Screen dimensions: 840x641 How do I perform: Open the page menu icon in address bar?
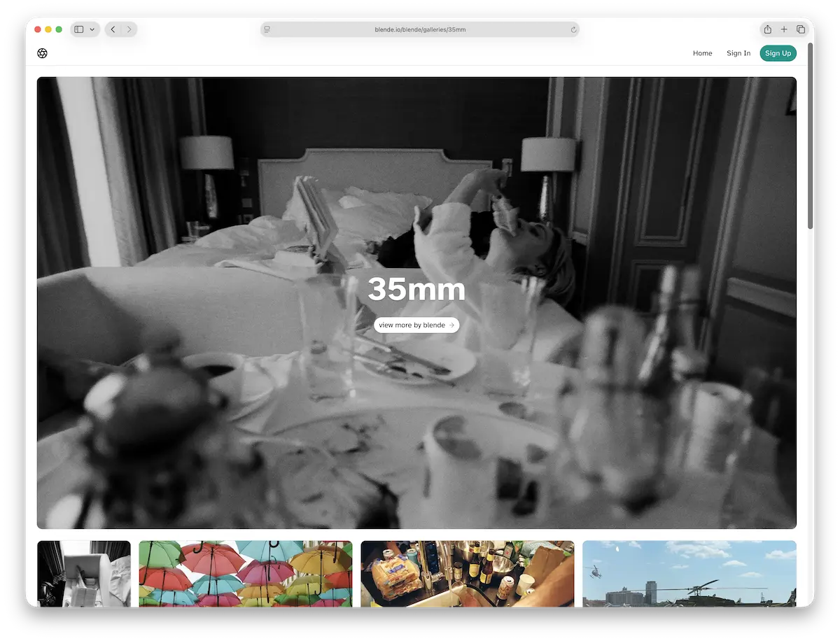pos(267,29)
